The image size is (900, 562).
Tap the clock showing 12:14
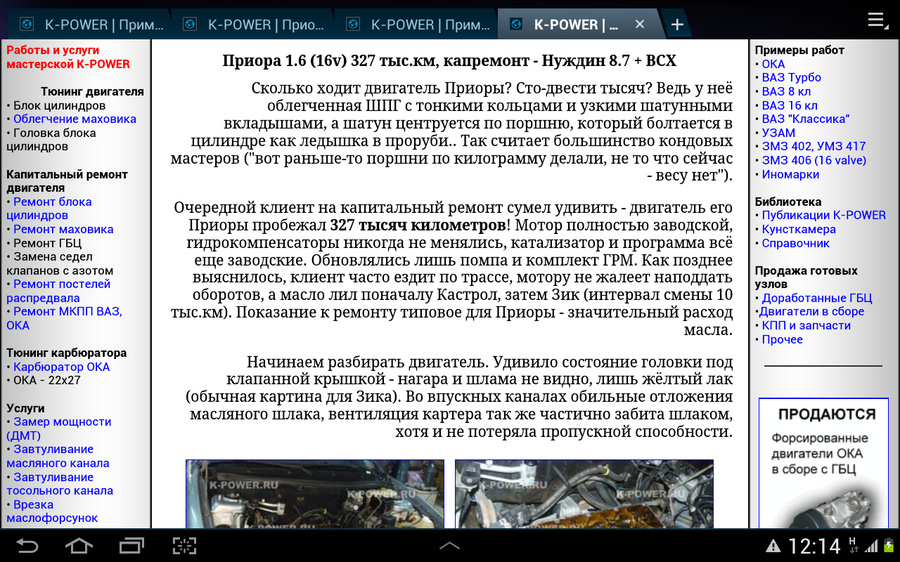click(814, 546)
